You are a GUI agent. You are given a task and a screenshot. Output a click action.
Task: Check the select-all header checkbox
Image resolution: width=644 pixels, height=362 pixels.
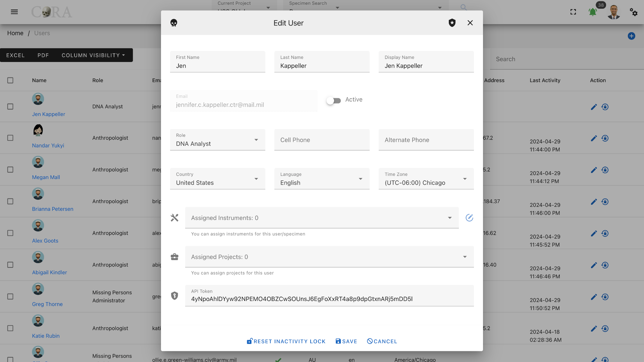point(10,80)
